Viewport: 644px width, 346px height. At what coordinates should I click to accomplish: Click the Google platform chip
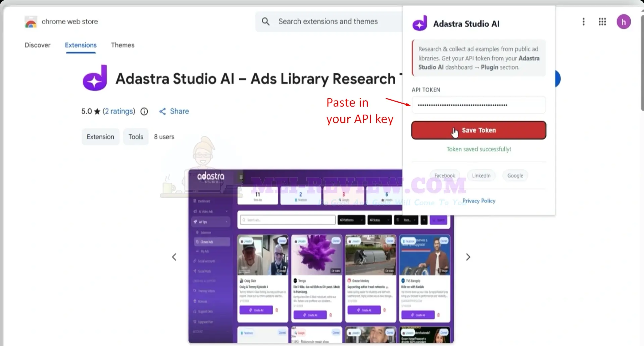(515, 176)
